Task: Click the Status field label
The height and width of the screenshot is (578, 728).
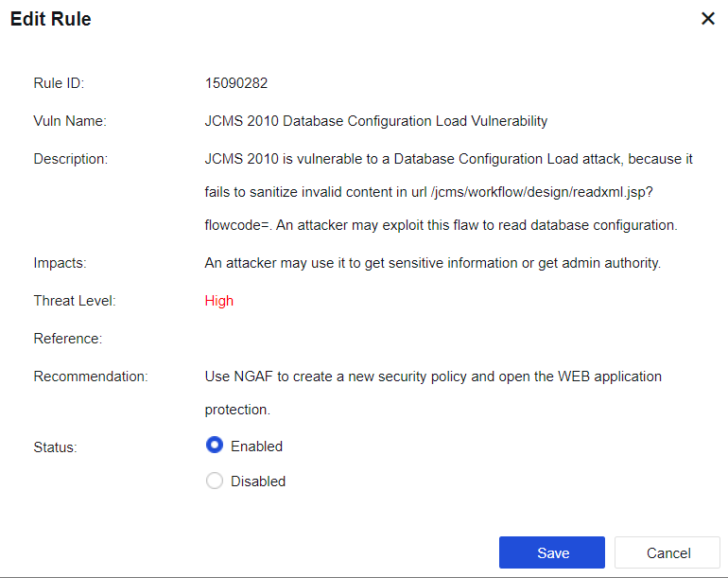Action: pos(55,447)
